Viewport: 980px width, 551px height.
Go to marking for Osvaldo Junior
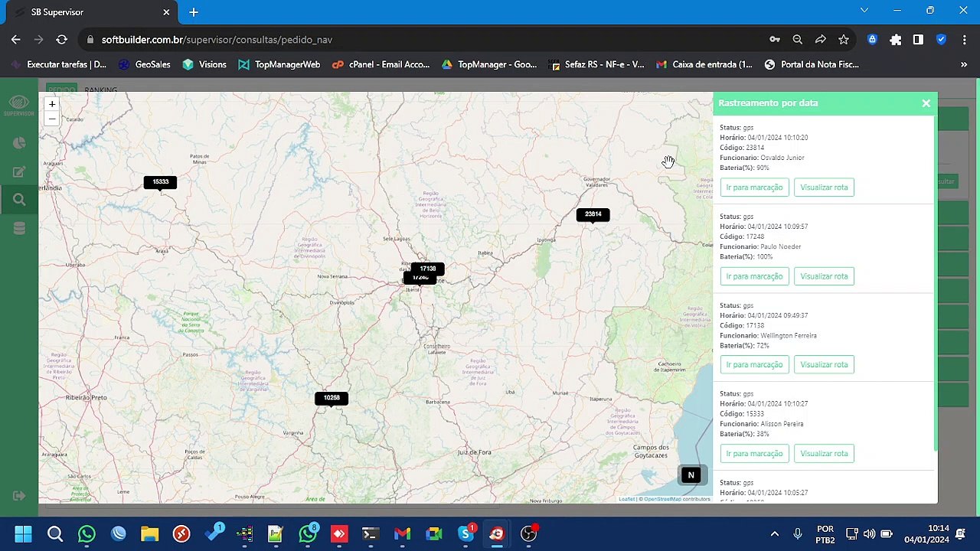[x=754, y=187]
